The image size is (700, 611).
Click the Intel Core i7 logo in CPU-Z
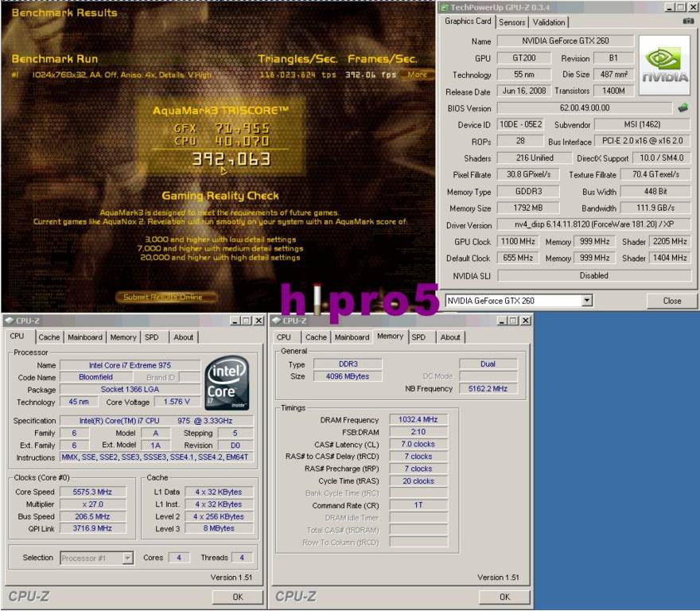point(227,383)
